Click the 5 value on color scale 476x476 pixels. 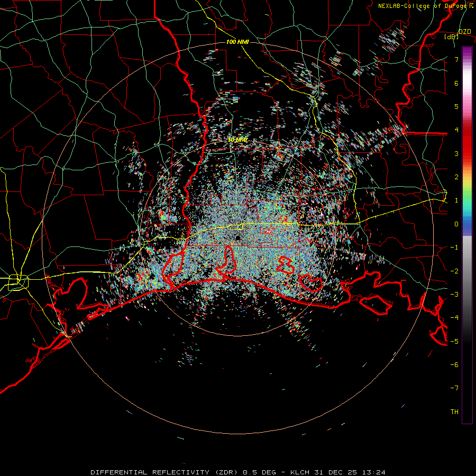456,106
